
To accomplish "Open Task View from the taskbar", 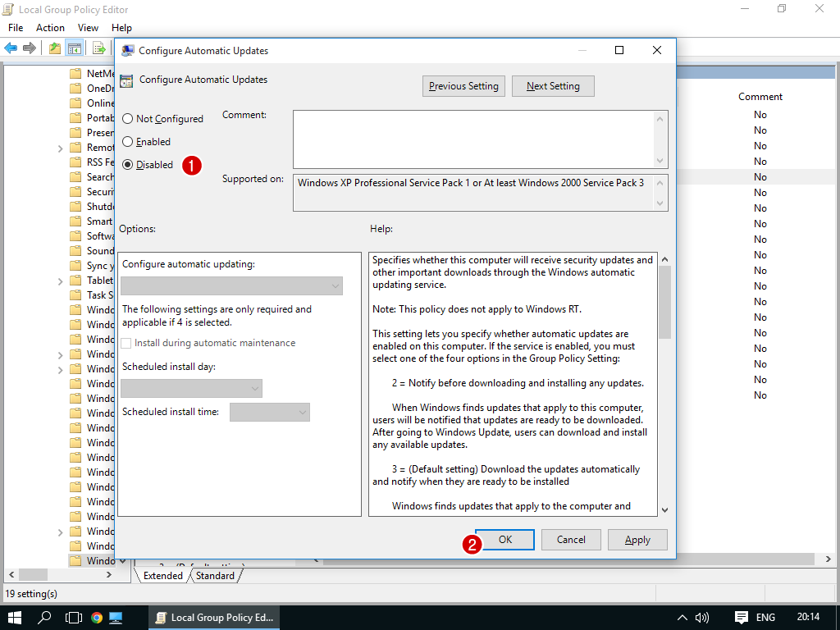I will point(73,617).
